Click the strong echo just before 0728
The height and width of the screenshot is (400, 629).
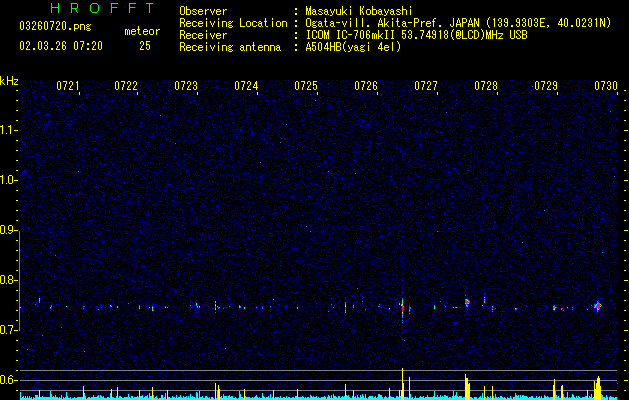tap(467, 302)
